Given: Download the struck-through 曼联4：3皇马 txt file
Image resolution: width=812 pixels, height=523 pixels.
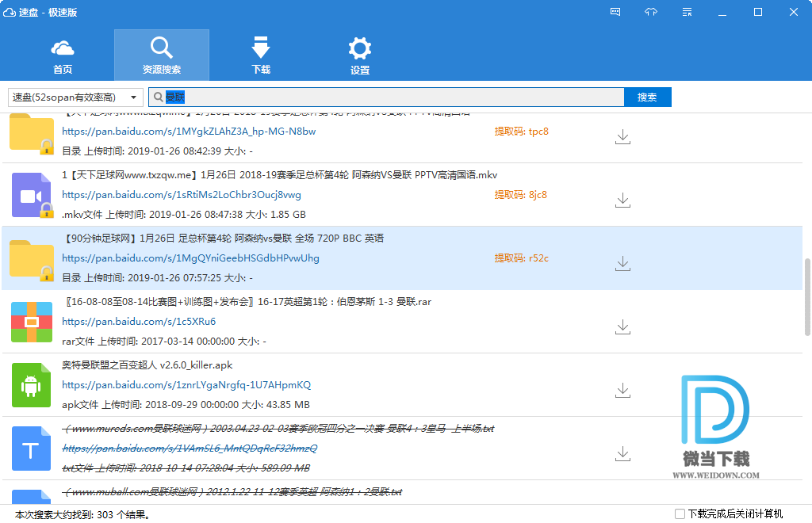Looking at the screenshot, I should point(622,453).
